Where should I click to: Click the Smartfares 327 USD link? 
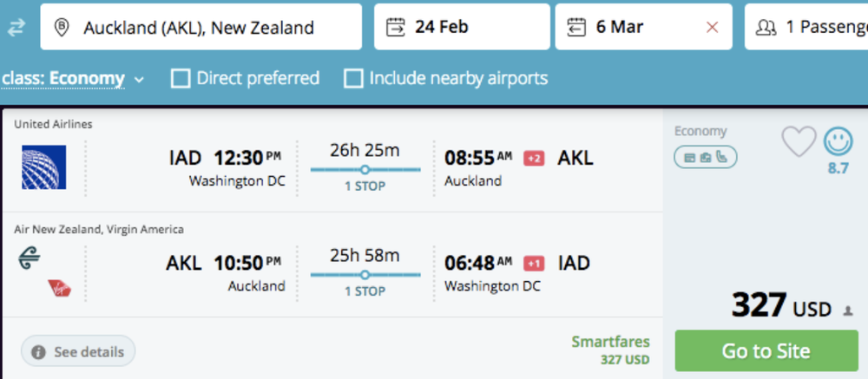click(610, 350)
